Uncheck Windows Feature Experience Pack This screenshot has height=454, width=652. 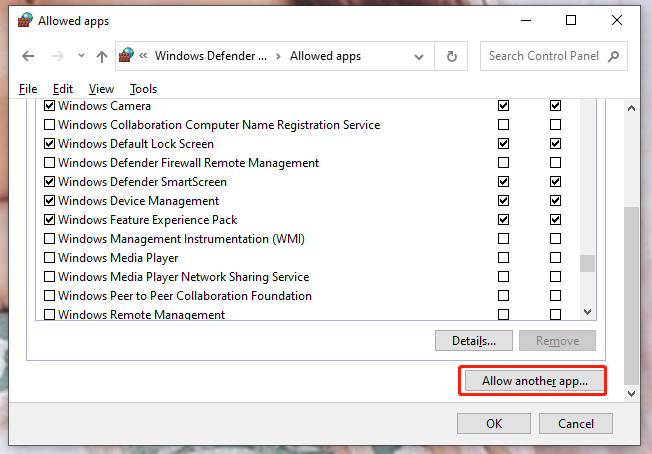[49, 220]
